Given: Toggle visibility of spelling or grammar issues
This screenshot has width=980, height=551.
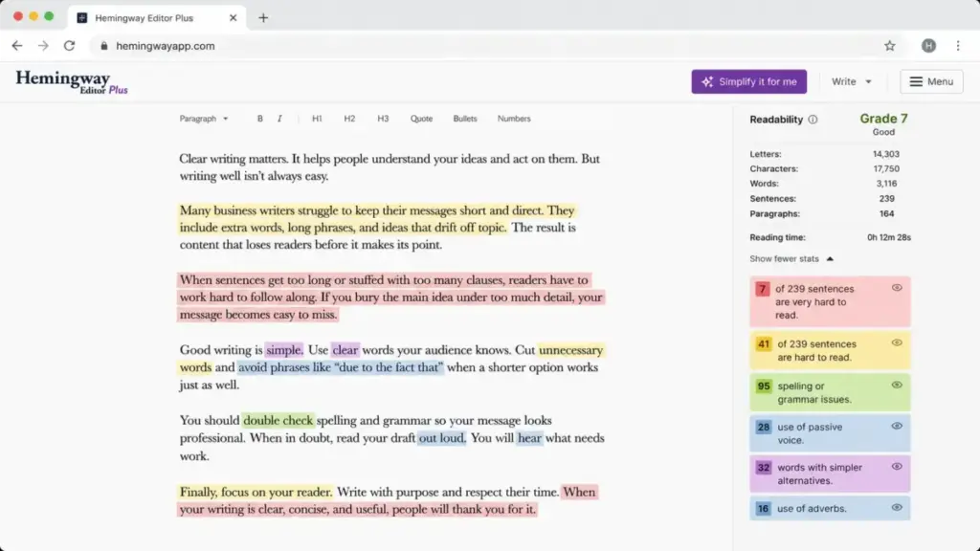Looking at the screenshot, I should 897,385.
